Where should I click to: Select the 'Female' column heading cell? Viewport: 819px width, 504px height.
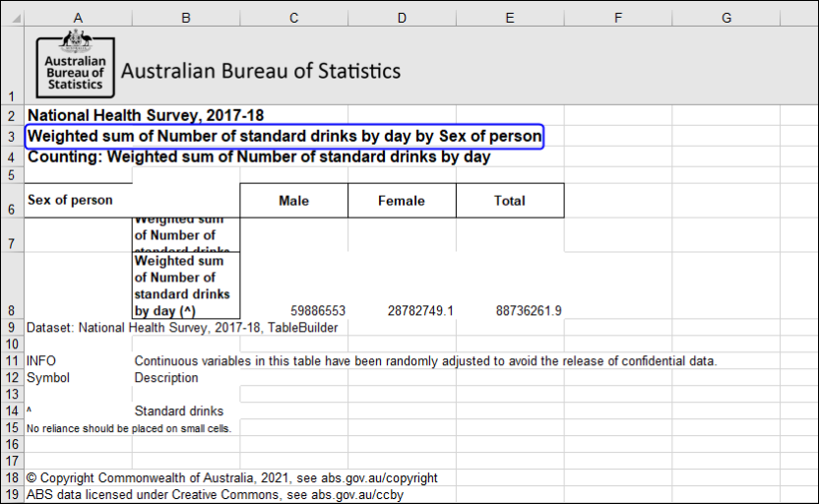pos(402,201)
